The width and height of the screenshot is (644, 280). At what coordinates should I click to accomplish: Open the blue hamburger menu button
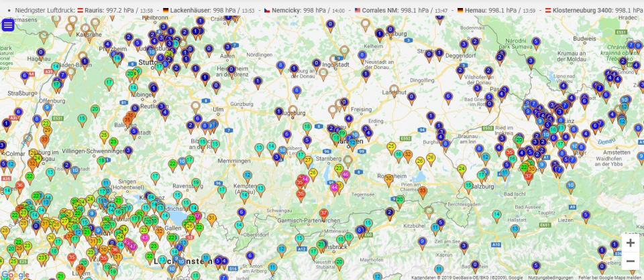[x=8, y=25]
